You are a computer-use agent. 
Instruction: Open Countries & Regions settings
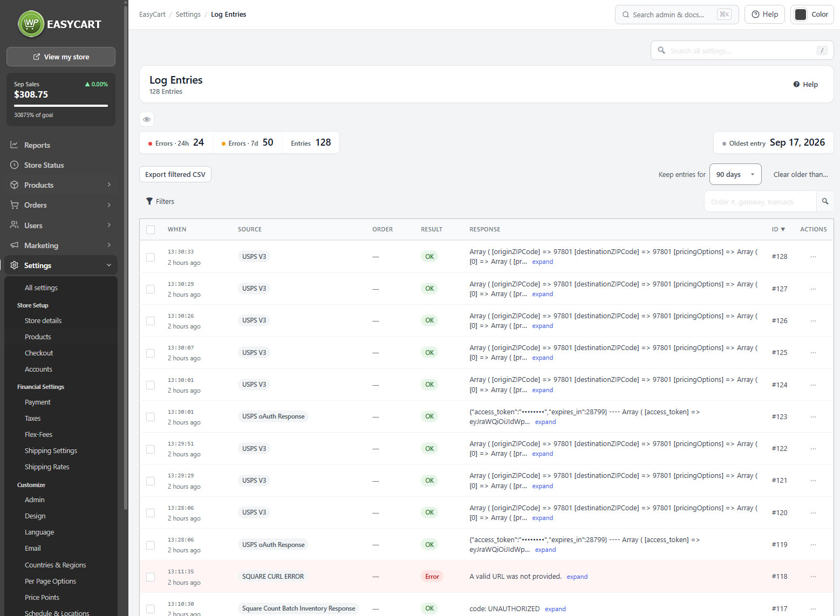[56, 565]
